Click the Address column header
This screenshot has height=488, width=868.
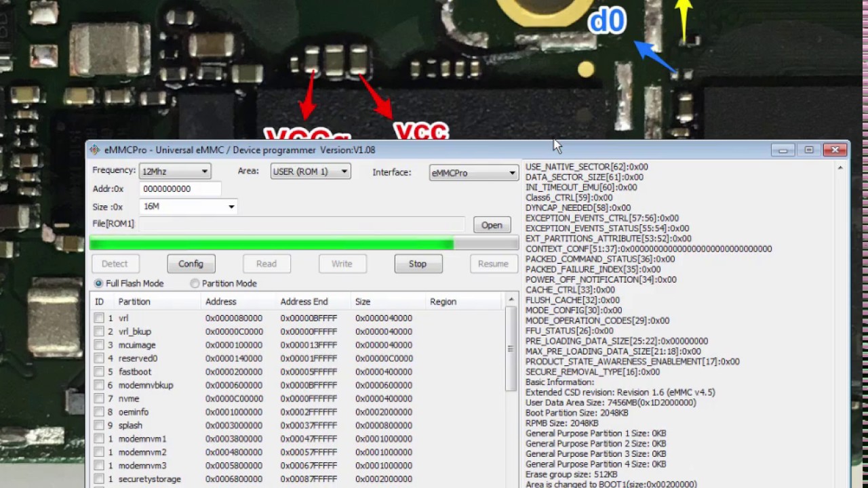point(238,302)
